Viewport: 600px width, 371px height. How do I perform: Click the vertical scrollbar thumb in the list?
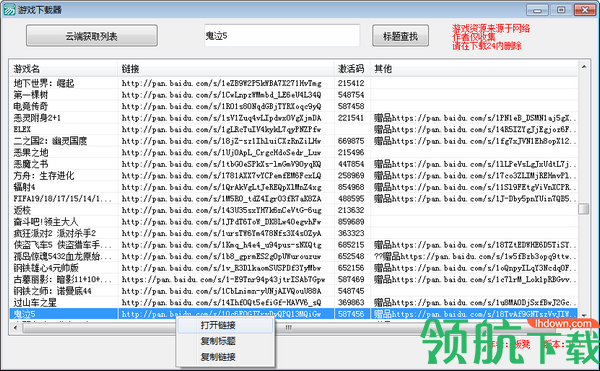[x=584, y=209]
